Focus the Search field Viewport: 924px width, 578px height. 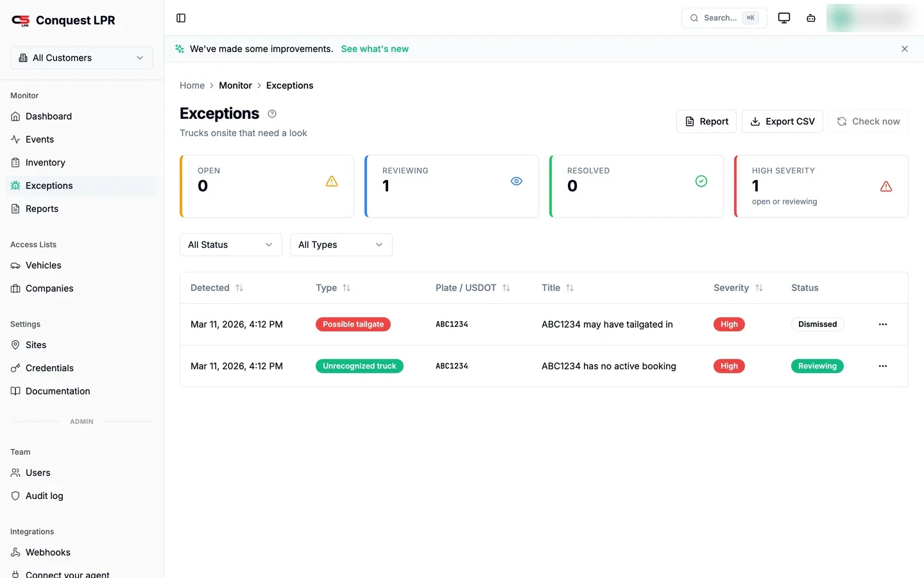[x=724, y=18]
